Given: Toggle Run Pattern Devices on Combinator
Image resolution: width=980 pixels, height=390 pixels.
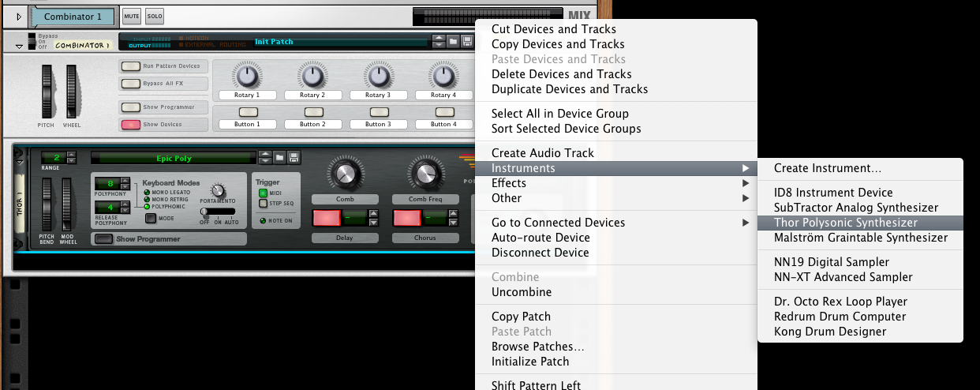Looking at the screenshot, I should (x=130, y=66).
